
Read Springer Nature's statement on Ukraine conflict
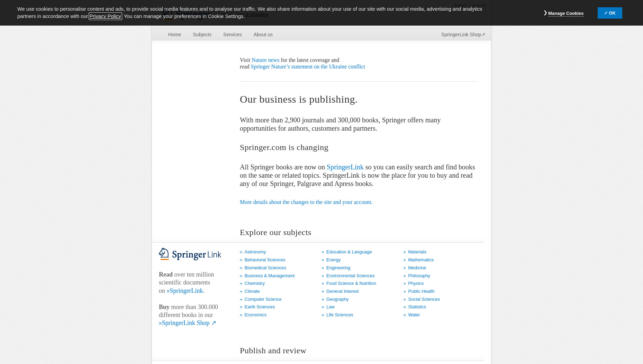(308, 67)
